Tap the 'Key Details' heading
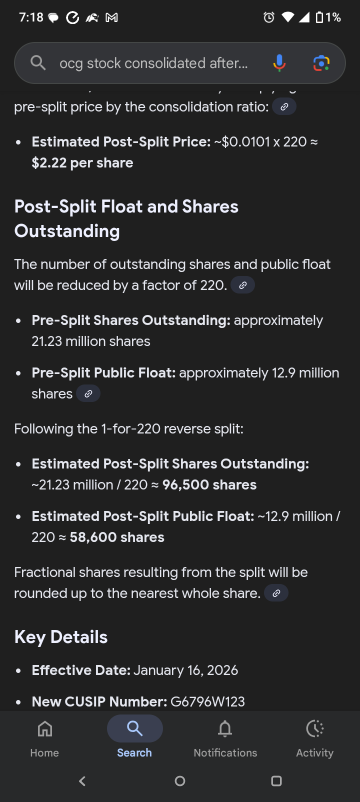This screenshot has width=360, height=802. [x=61, y=637]
